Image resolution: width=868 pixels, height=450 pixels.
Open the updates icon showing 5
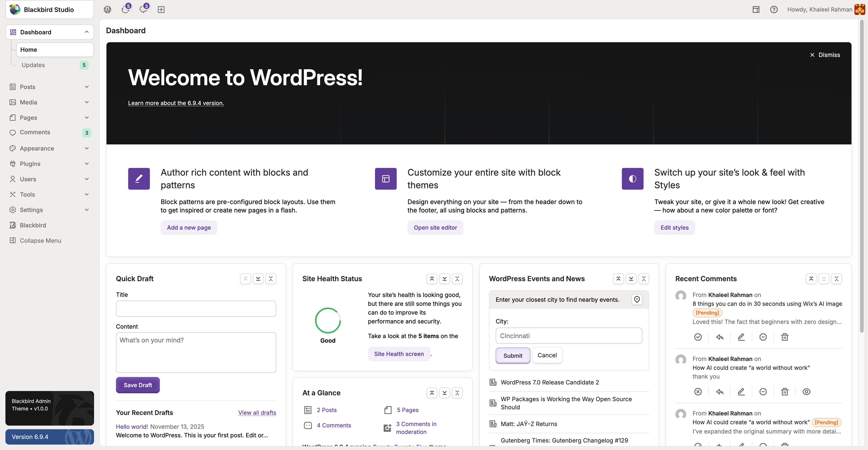(125, 9)
